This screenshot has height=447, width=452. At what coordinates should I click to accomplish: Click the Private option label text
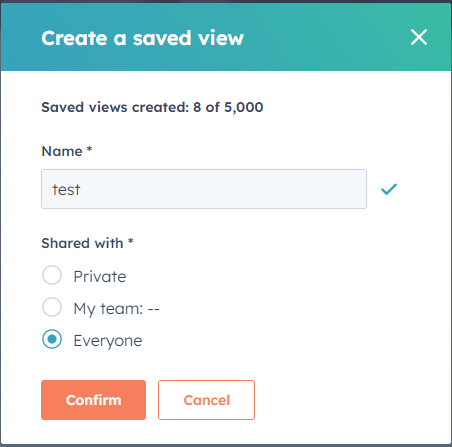tap(100, 276)
